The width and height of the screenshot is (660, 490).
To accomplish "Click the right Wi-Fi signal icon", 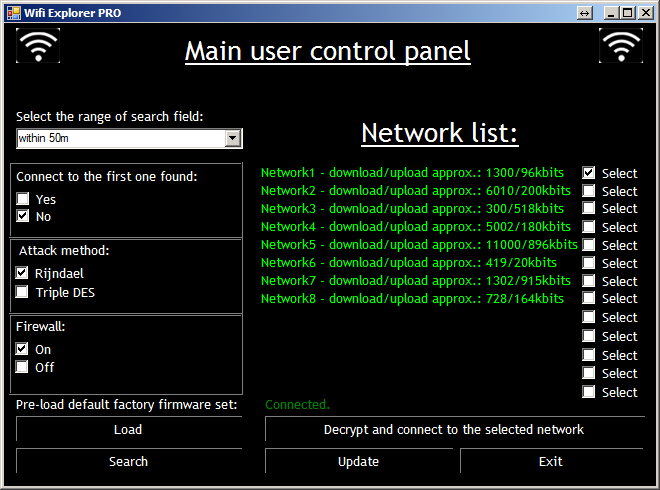I will [621, 45].
